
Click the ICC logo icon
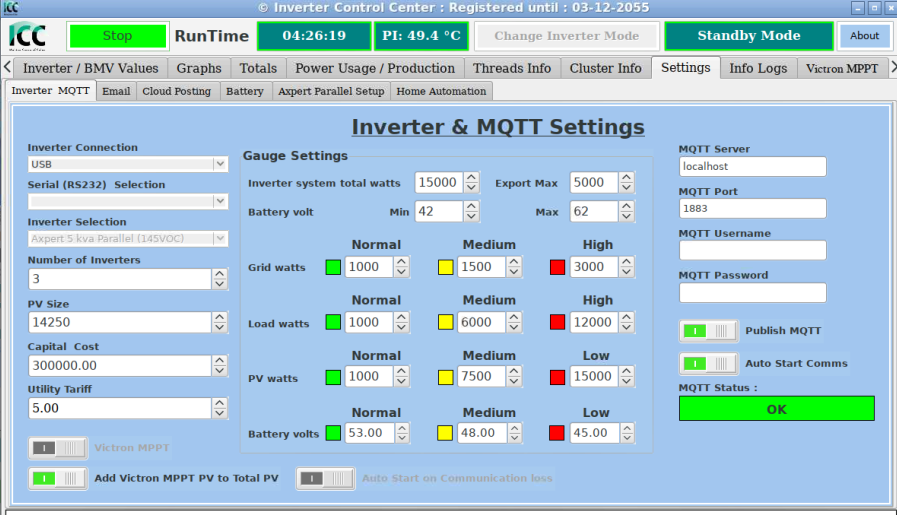coord(28,36)
